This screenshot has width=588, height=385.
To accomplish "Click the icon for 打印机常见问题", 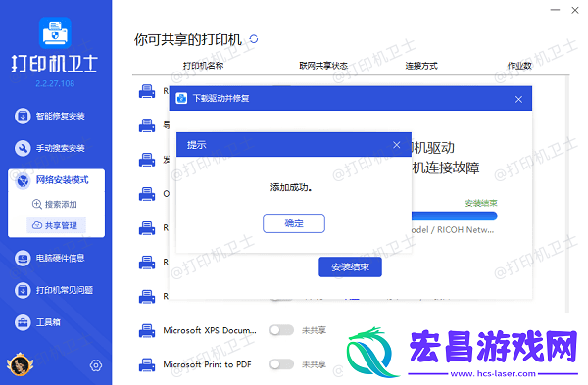I will 23,290.
